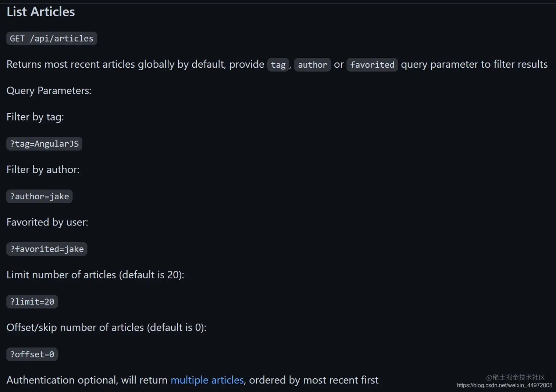The height and width of the screenshot is (392, 556).
Task: Click the blog.csdn.net watermark URL
Action: click(505, 385)
